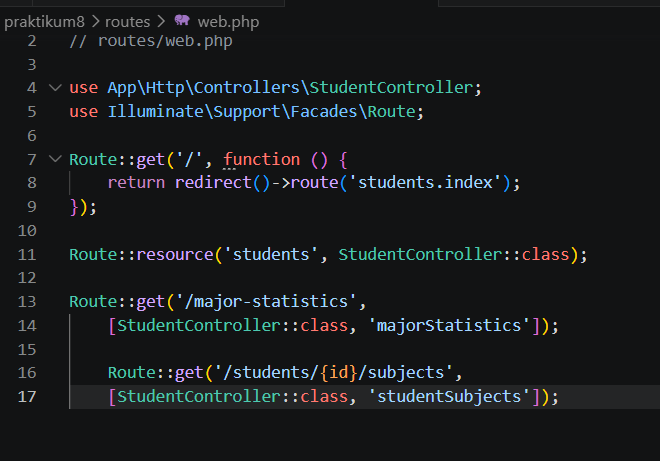The image size is (660, 461).
Task: Click the 'App\Http\Controllers' namespace text
Action: 203,88
